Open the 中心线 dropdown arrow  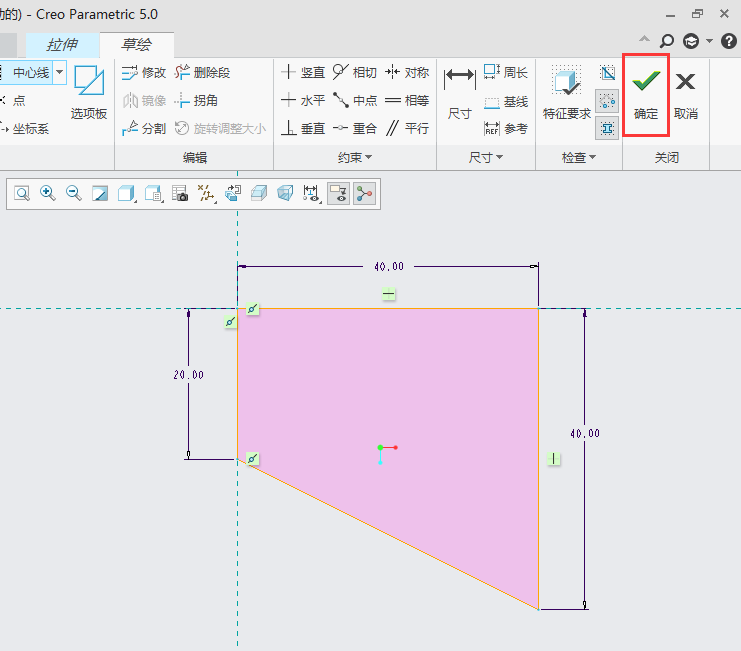(60, 73)
